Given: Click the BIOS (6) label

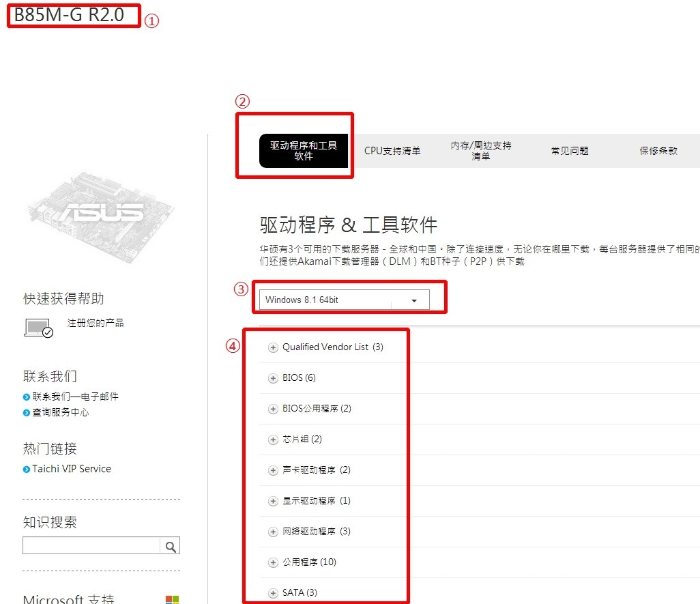Looking at the screenshot, I should click(x=299, y=378).
